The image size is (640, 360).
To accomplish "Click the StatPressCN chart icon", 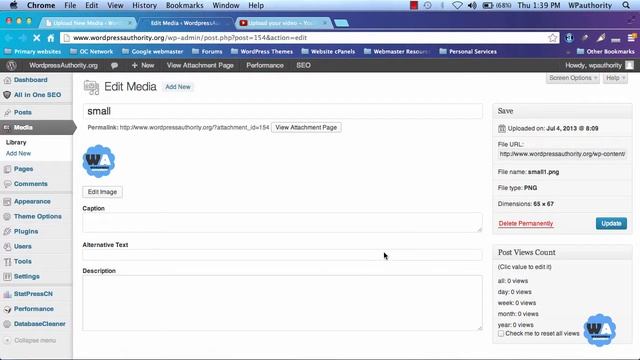I will tap(7, 294).
